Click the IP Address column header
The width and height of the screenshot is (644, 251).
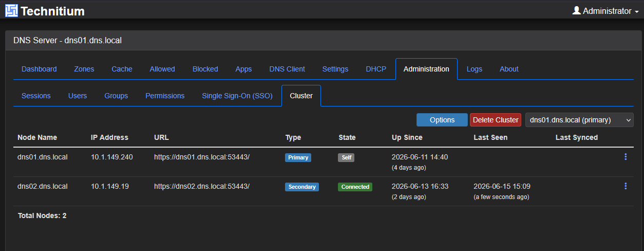click(x=109, y=137)
